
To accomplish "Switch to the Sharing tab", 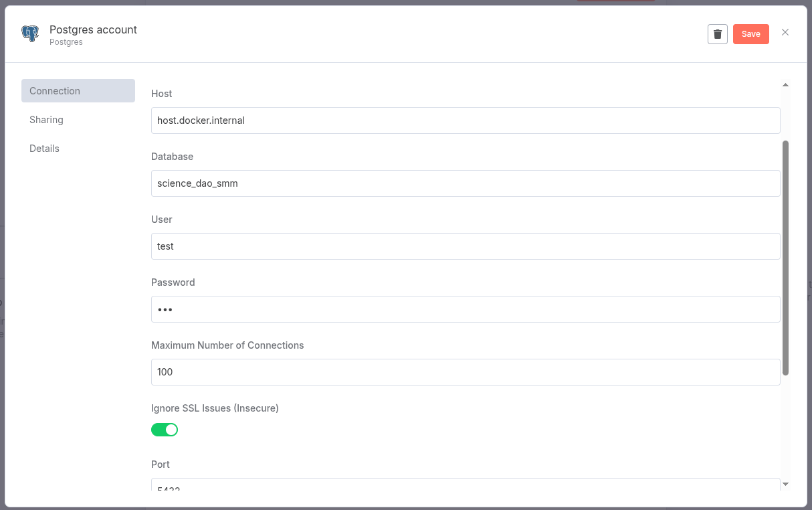I will [x=47, y=120].
